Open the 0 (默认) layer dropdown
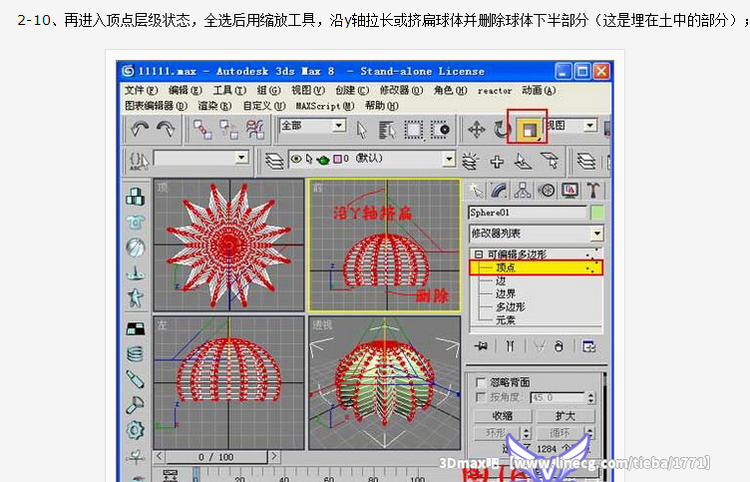 (x=448, y=159)
